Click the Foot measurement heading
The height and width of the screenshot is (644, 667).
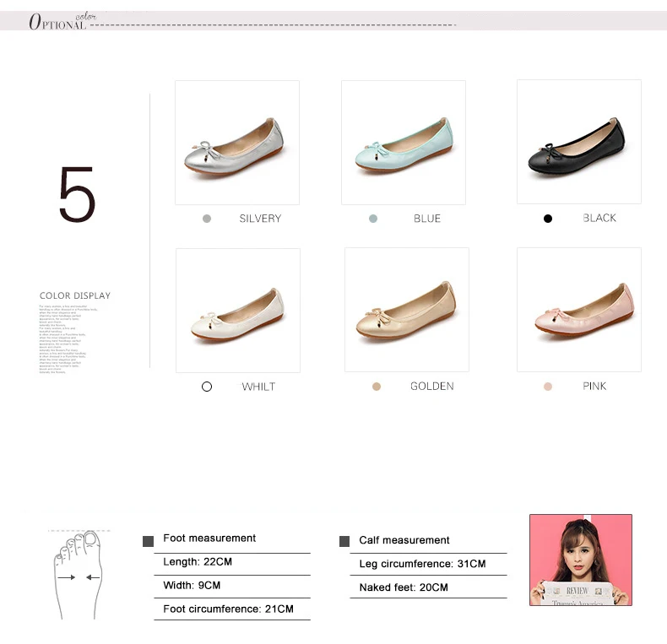tap(209, 538)
